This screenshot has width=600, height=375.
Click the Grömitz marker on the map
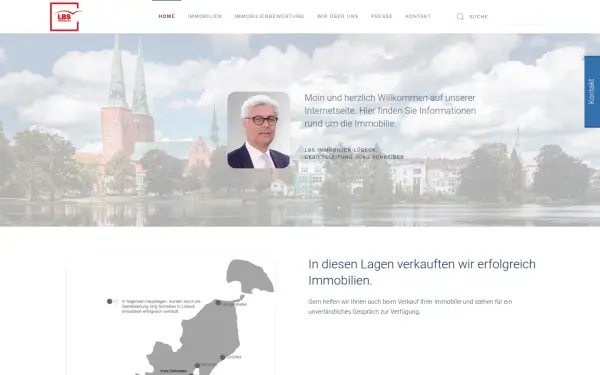pyautogui.click(x=222, y=357)
